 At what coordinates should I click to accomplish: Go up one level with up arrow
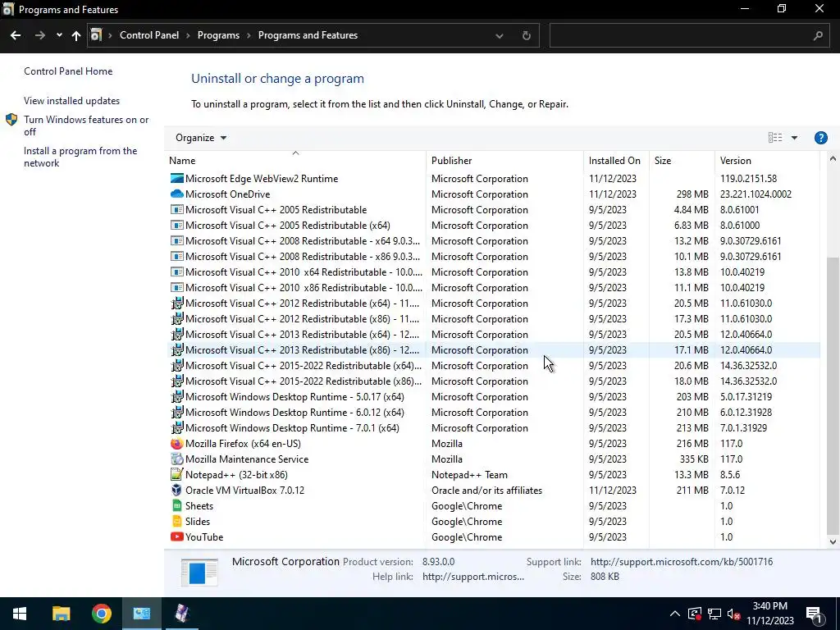76,35
